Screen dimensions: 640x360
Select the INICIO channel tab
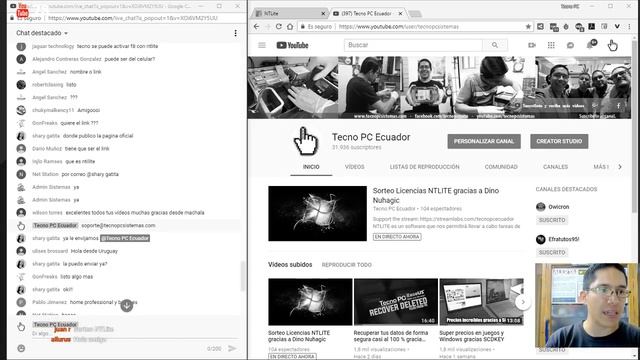[311, 167]
